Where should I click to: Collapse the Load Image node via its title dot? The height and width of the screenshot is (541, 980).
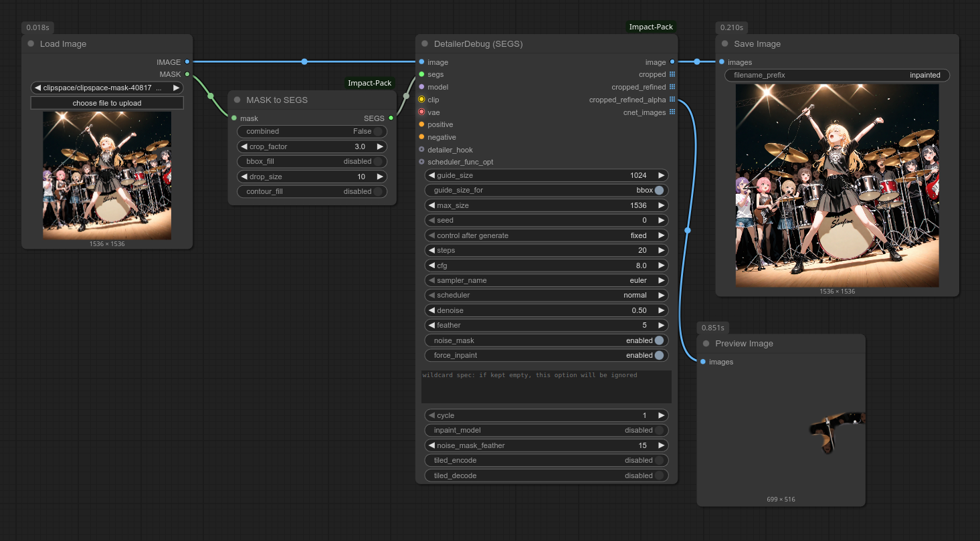(x=31, y=43)
